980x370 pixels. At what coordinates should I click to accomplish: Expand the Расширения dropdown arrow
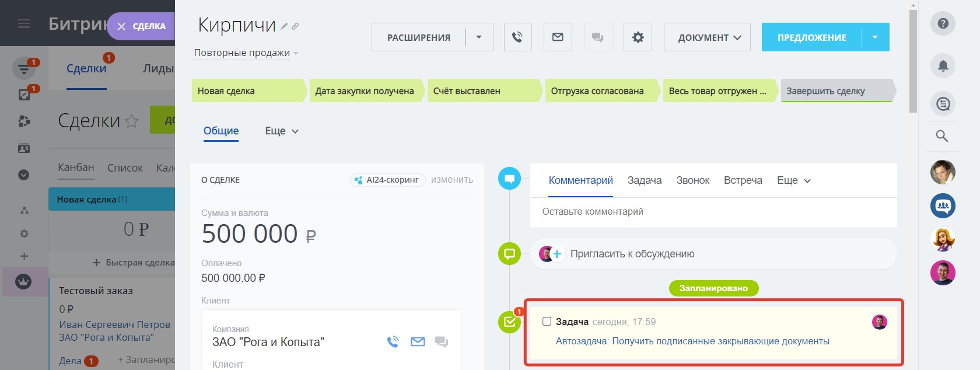(x=479, y=37)
